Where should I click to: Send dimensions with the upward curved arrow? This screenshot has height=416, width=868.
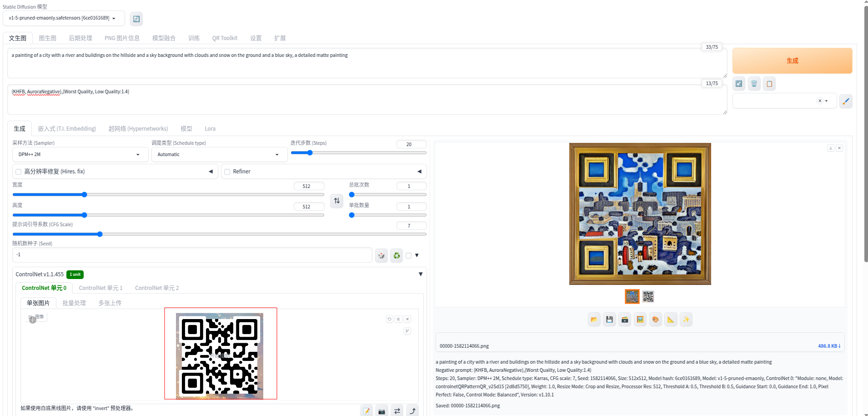[x=412, y=411]
